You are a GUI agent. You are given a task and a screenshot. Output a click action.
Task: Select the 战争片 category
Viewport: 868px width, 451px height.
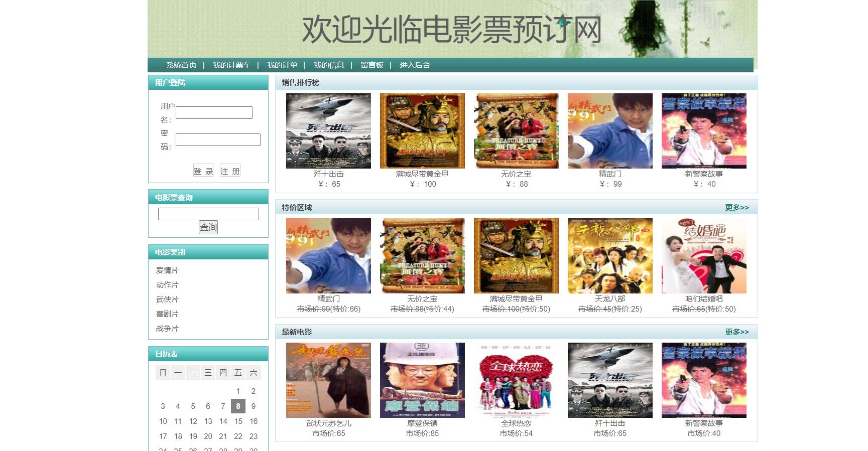167,329
